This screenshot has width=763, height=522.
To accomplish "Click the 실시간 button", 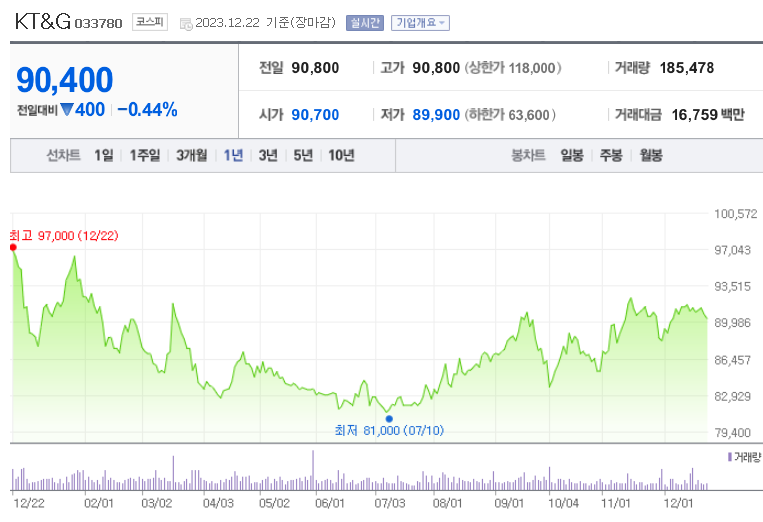I will [365, 23].
